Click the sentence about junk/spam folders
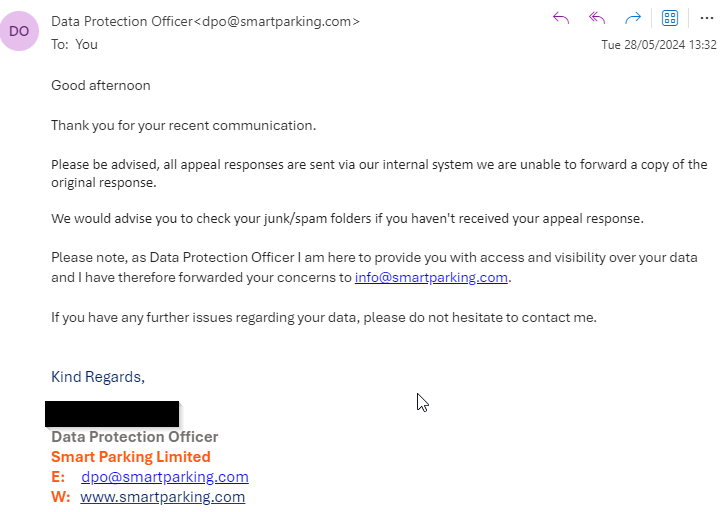 (347, 218)
